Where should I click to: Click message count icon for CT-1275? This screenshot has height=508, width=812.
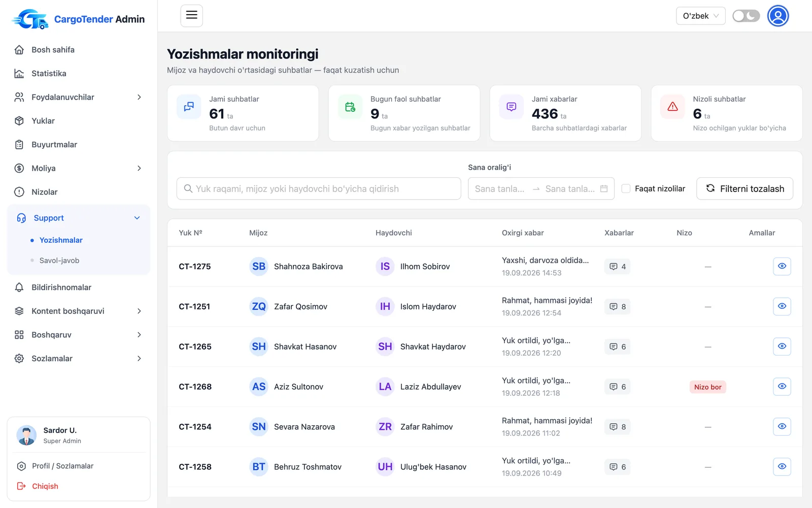(614, 266)
